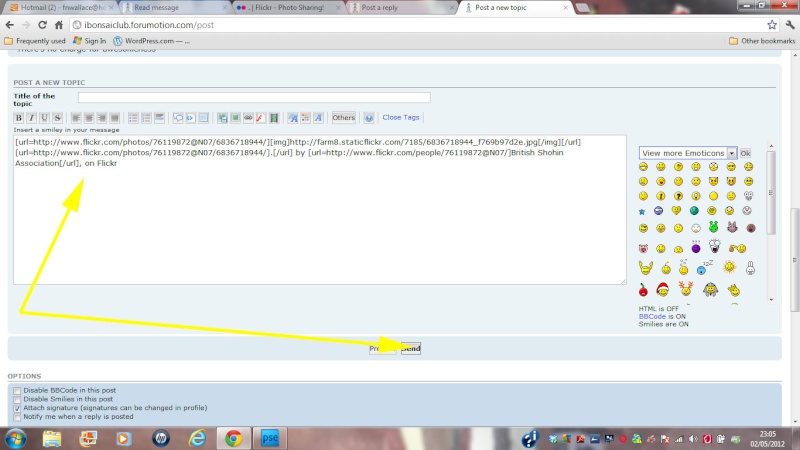This screenshot has height=450, width=800.
Task: Expand the View more Emoticons dropdown
Action: [687, 153]
